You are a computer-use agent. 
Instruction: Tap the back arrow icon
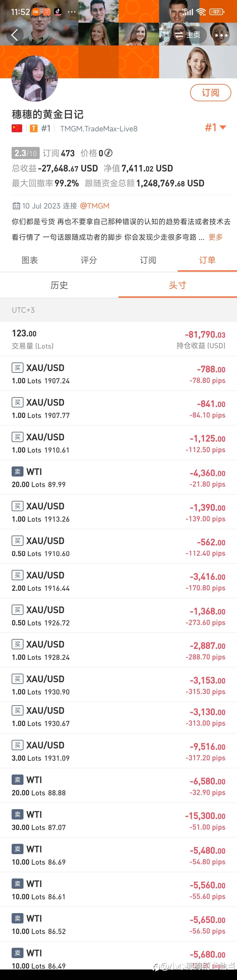[14, 35]
